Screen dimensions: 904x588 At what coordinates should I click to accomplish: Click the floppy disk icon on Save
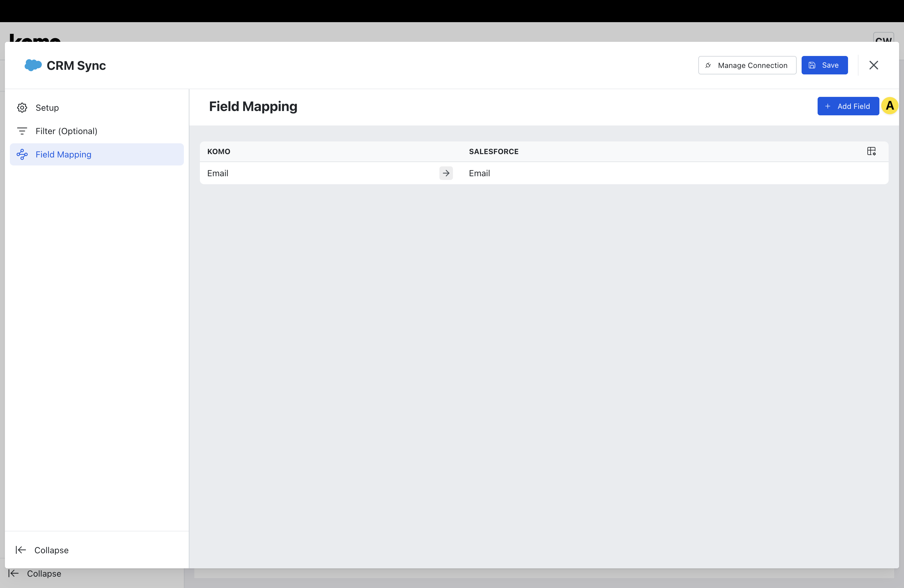812,65
